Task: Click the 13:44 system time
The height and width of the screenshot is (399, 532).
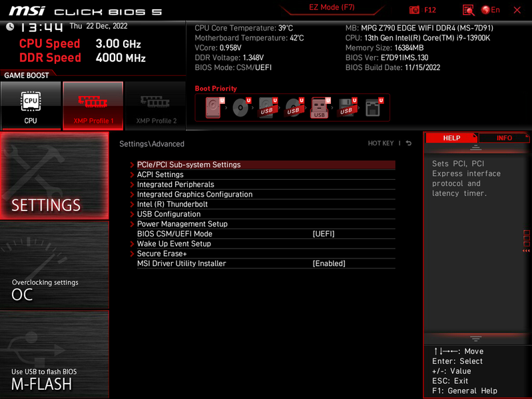Action: click(41, 27)
